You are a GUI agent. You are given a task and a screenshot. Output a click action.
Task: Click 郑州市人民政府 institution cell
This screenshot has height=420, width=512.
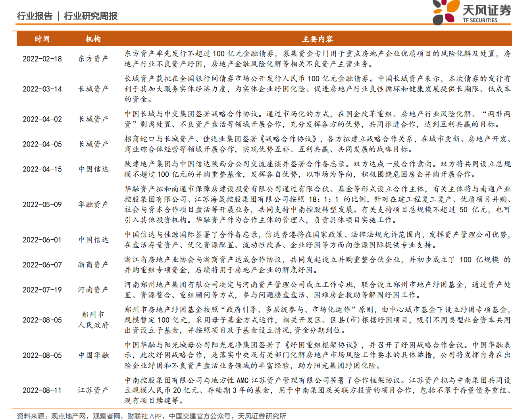(x=93, y=320)
